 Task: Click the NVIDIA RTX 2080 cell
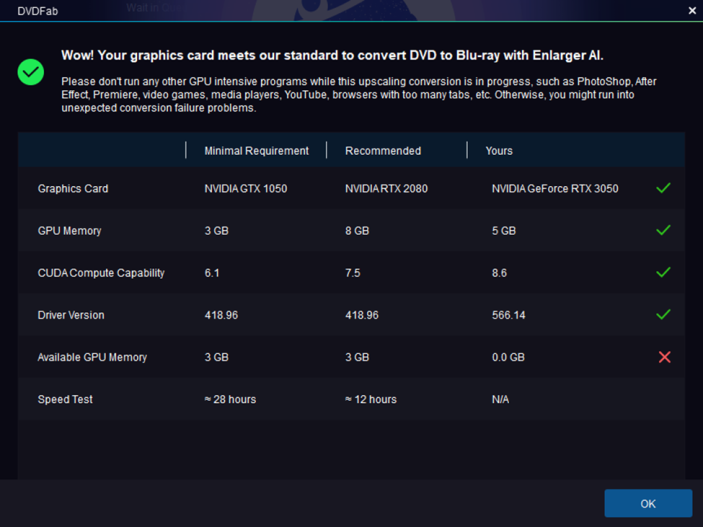tap(386, 188)
